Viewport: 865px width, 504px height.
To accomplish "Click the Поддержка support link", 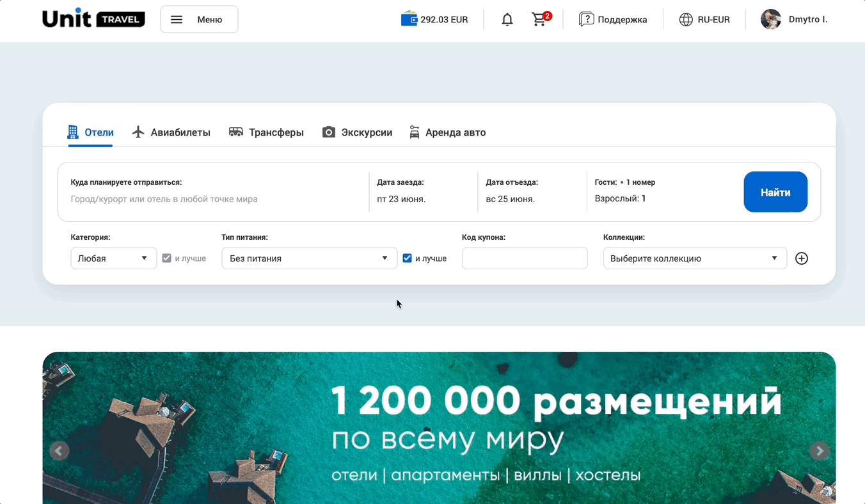I will pos(613,19).
